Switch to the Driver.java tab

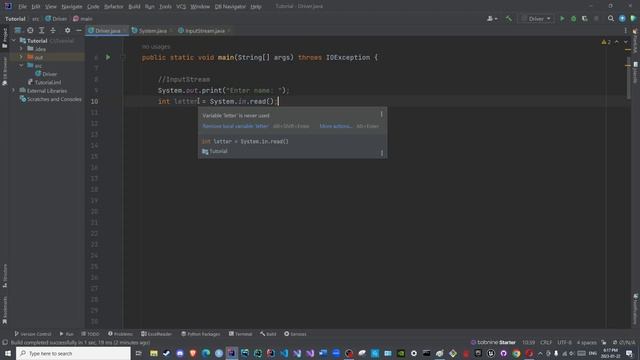107,31
